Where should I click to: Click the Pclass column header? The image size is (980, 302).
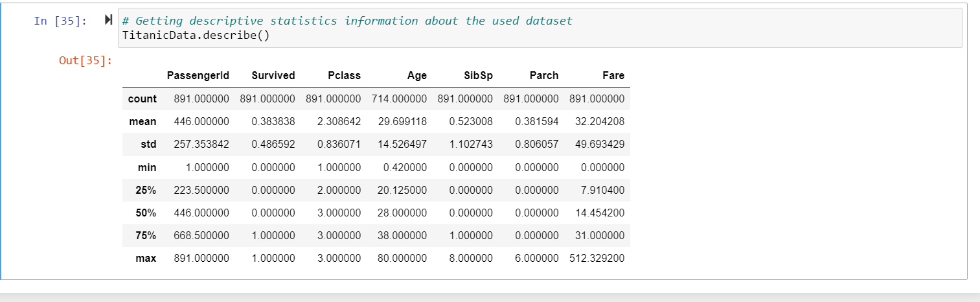(345, 75)
